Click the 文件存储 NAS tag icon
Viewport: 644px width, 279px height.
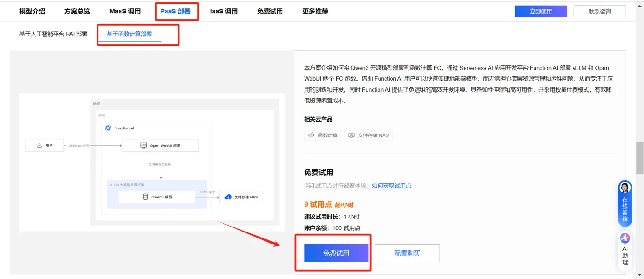click(351, 135)
